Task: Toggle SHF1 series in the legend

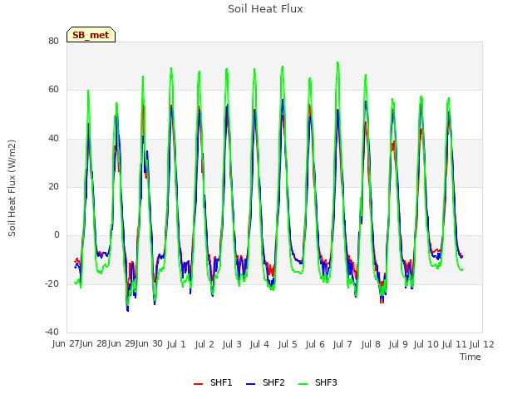Action: tap(213, 382)
